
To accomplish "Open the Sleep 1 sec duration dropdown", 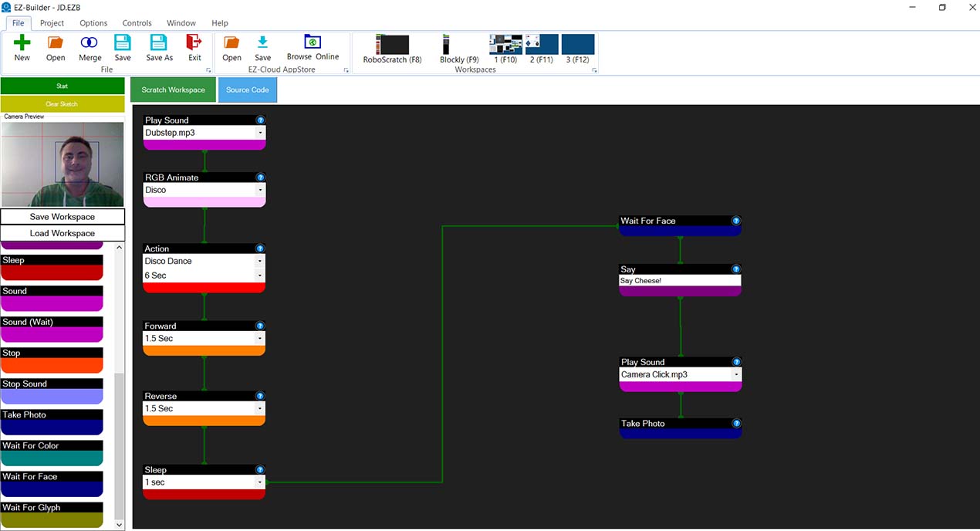I will [x=260, y=482].
